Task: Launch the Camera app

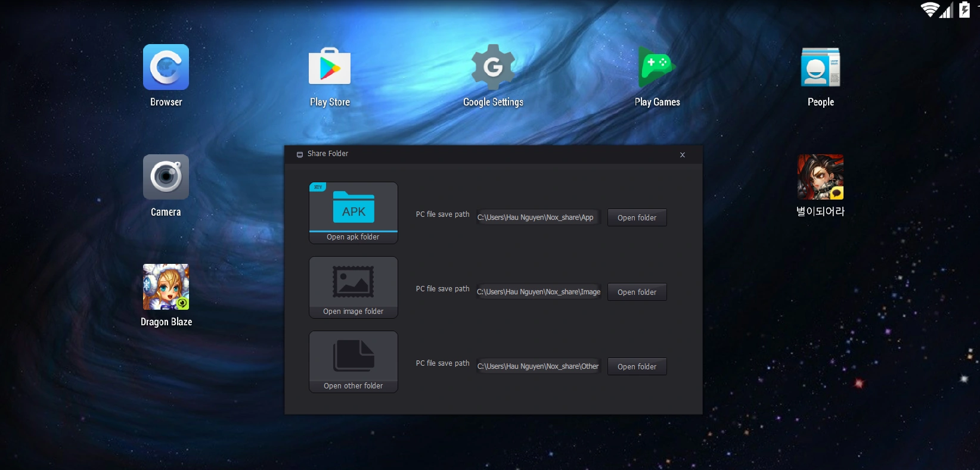Action: click(x=166, y=177)
